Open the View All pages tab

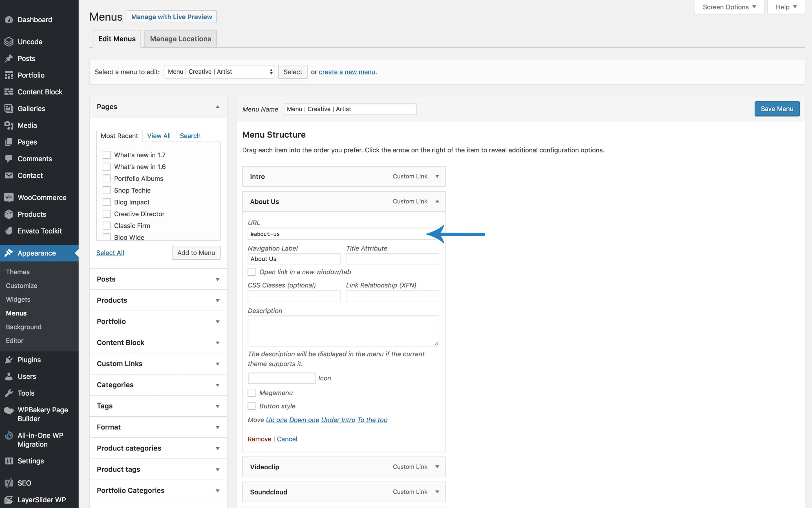(158, 136)
